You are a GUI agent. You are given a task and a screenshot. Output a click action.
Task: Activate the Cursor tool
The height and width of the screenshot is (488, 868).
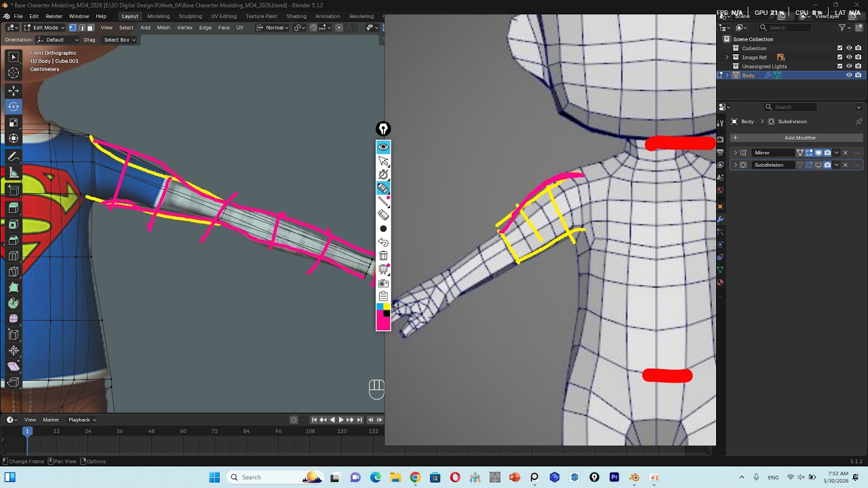[14, 73]
